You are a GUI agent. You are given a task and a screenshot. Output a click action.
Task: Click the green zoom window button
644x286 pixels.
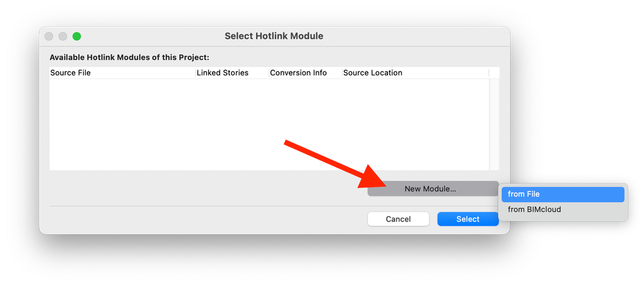[77, 36]
